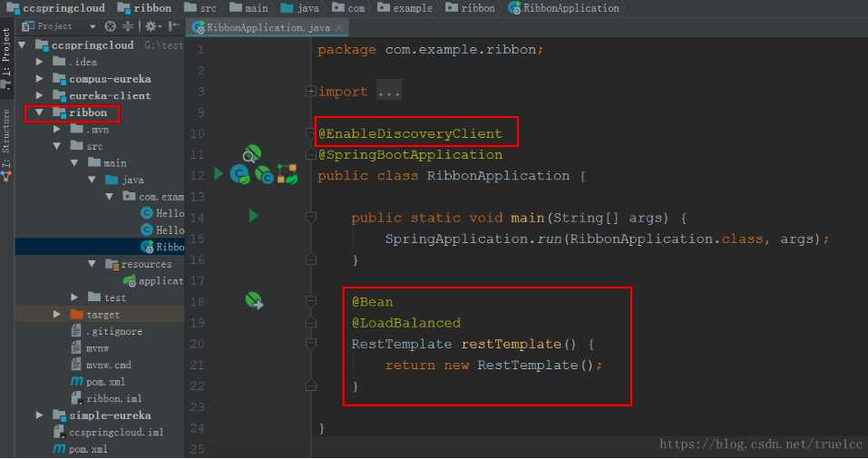Click the example breadcrumb

tap(405, 8)
